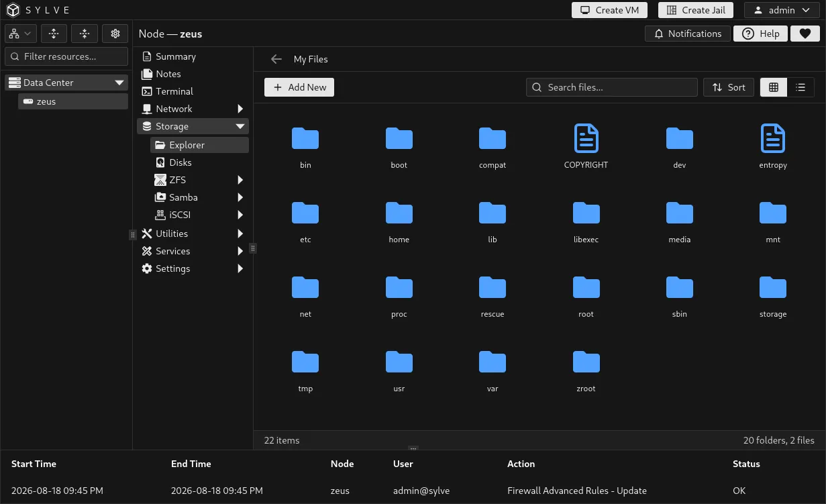This screenshot has height=504, width=826.
Task: Click the Create VM button
Action: [x=609, y=10]
